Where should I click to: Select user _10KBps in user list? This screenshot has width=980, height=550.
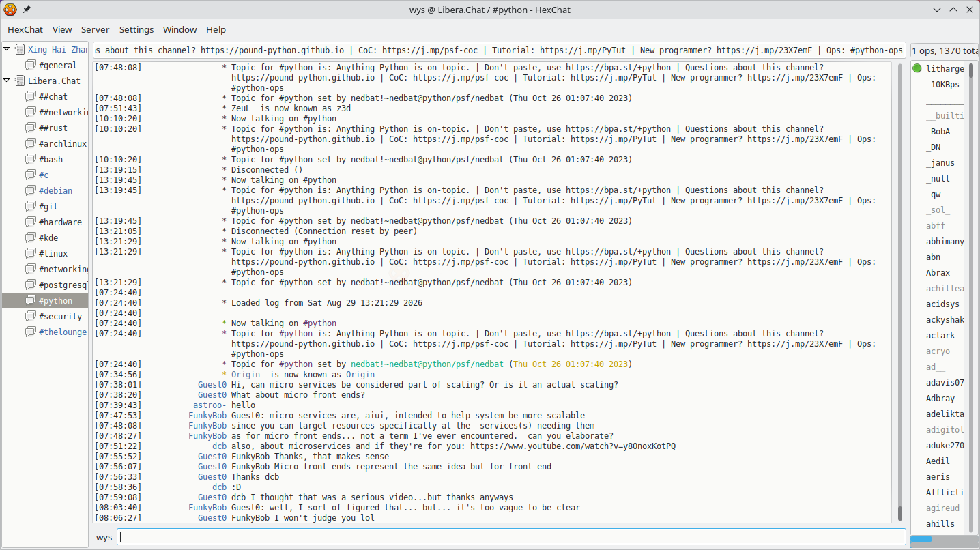tap(942, 84)
